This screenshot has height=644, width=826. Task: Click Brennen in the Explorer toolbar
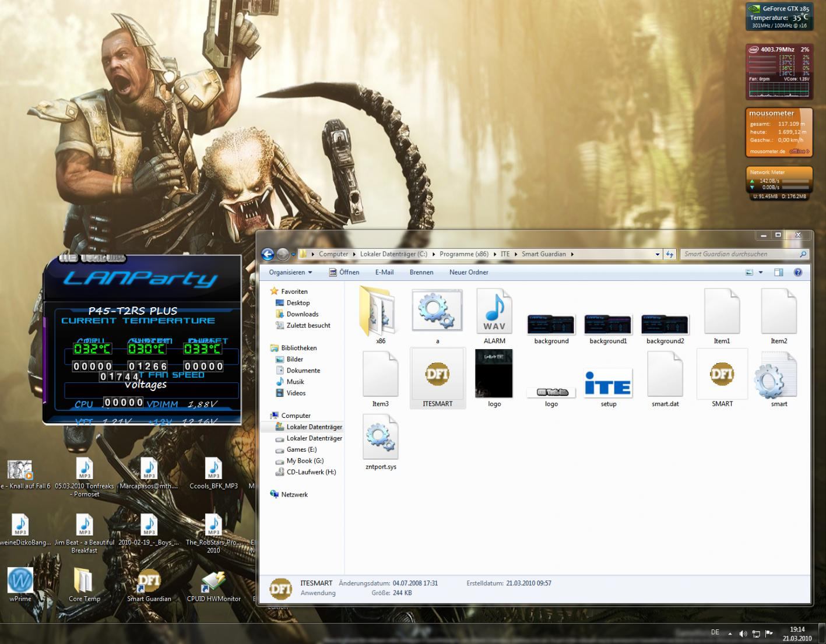tap(421, 272)
